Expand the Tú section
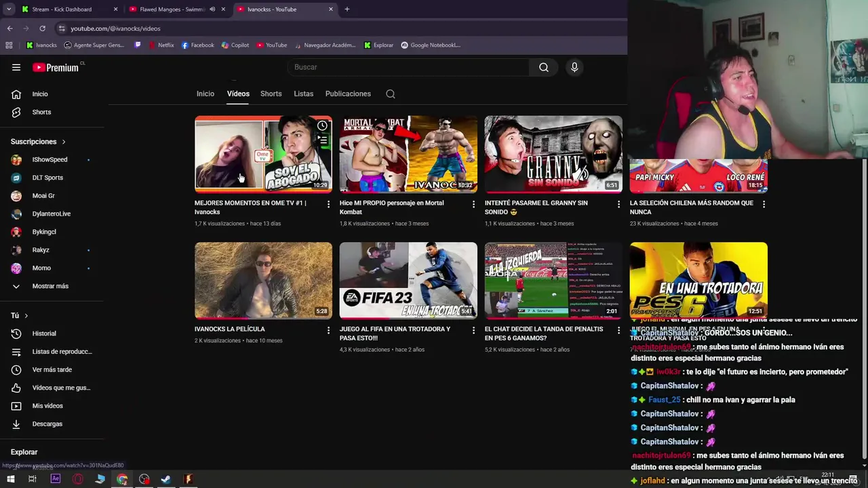This screenshot has width=868, height=488. (20, 316)
